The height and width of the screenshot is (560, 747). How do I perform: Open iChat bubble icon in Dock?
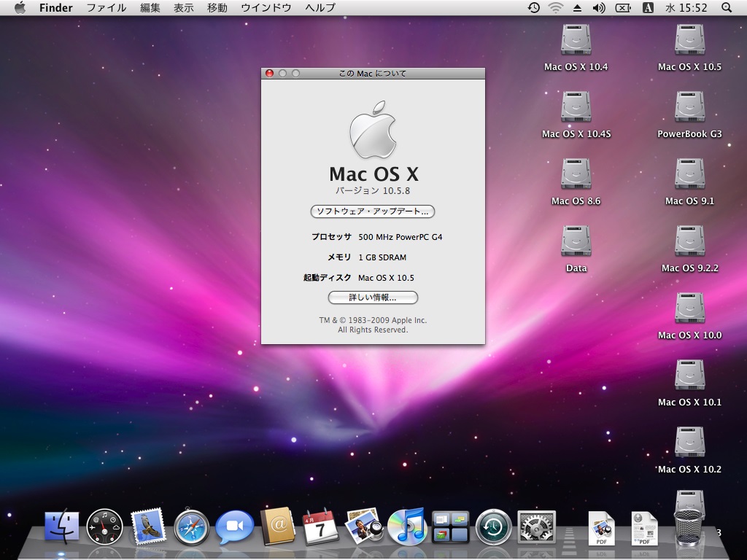[234, 527]
